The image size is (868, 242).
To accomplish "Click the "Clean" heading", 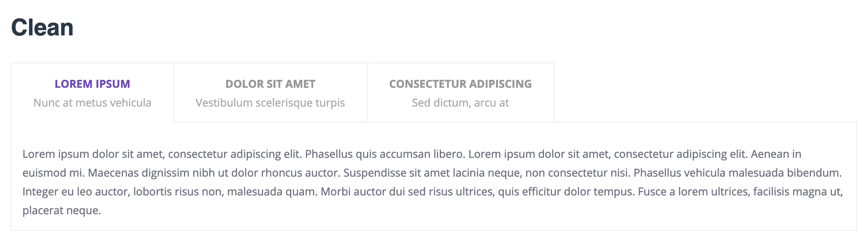I will pyautogui.click(x=42, y=27).
